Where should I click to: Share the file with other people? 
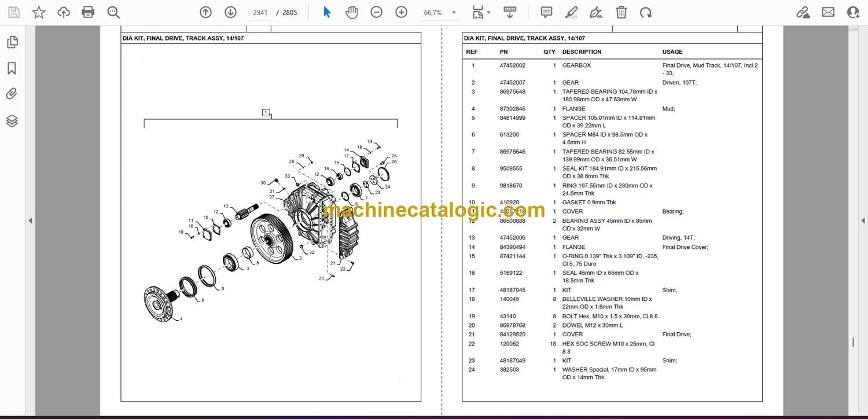coord(853,12)
